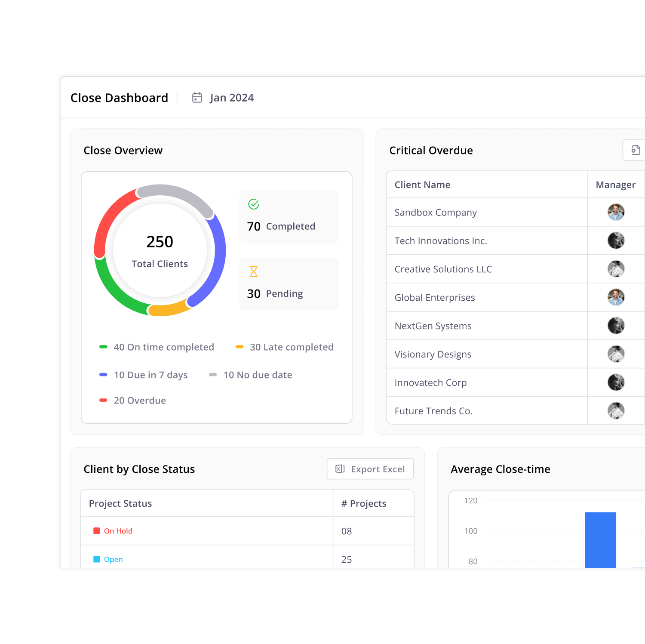Open Innovatech Corp manager avatar
The width and height of the screenshot is (645, 644).
point(616,382)
